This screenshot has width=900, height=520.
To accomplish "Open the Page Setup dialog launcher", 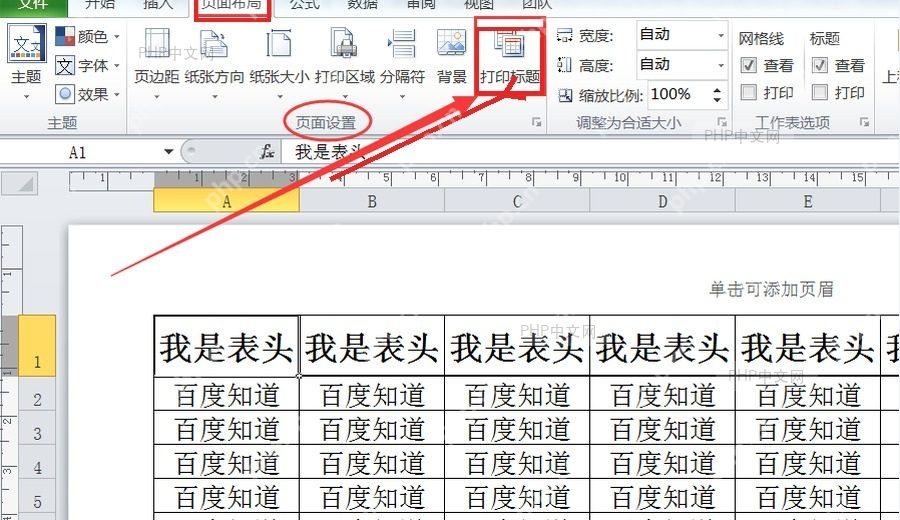I will pyautogui.click(x=537, y=122).
